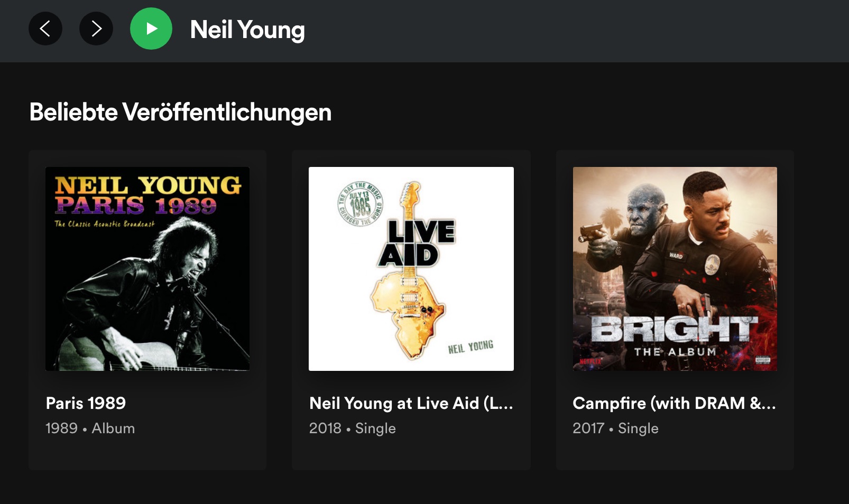Navigate back with the left chevron
The height and width of the screenshot is (504, 849).
45,29
